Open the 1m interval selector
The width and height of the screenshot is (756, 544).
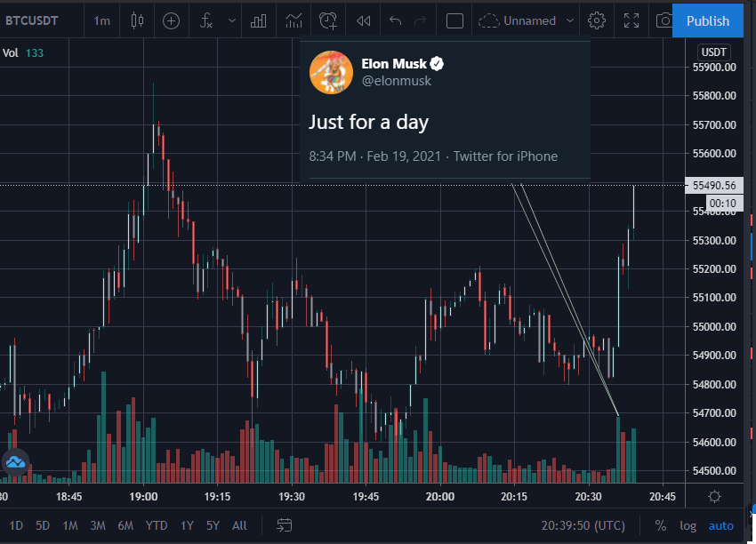pos(101,20)
